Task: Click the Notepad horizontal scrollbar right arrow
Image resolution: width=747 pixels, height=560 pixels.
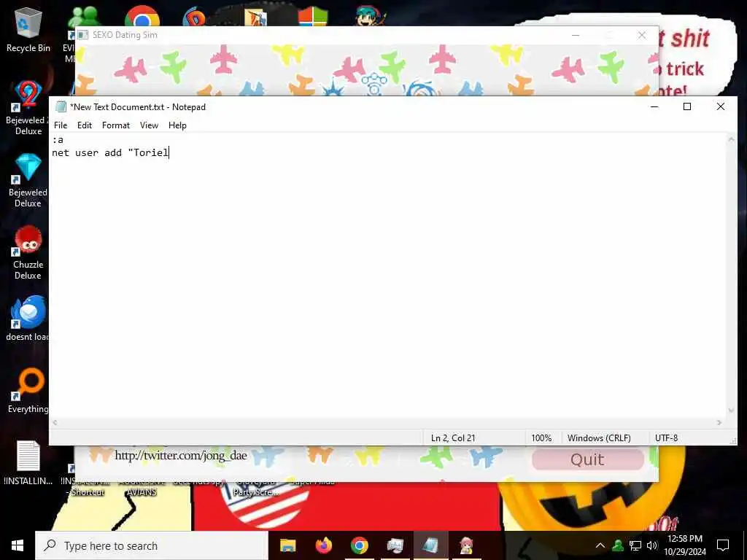Action: pos(719,422)
